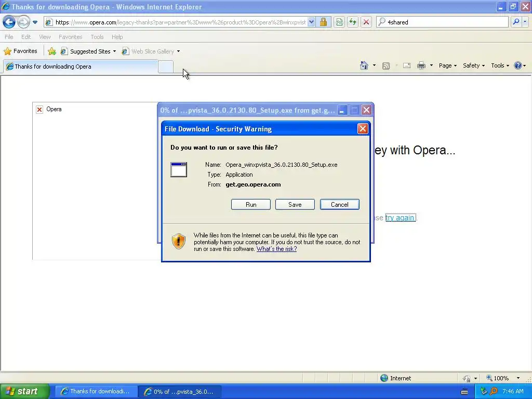532x399 pixels.
Task: Open the What's the risk? link
Action: tap(276, 249)
